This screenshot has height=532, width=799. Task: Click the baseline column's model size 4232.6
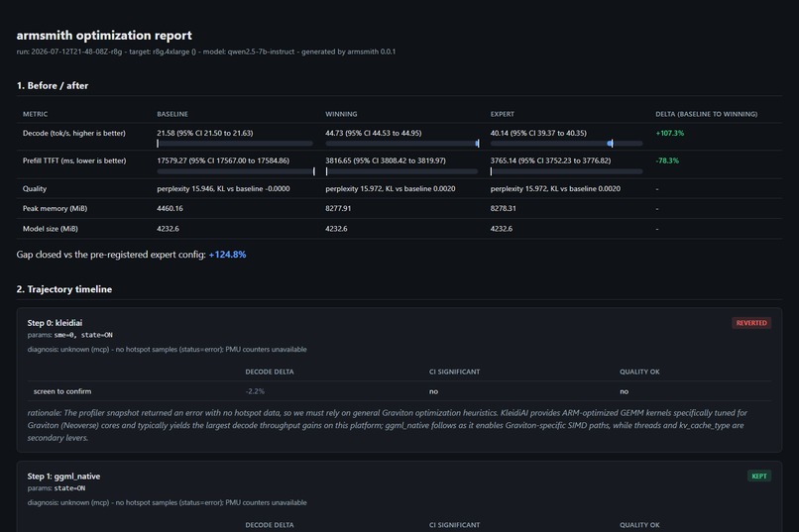(168, 229)
